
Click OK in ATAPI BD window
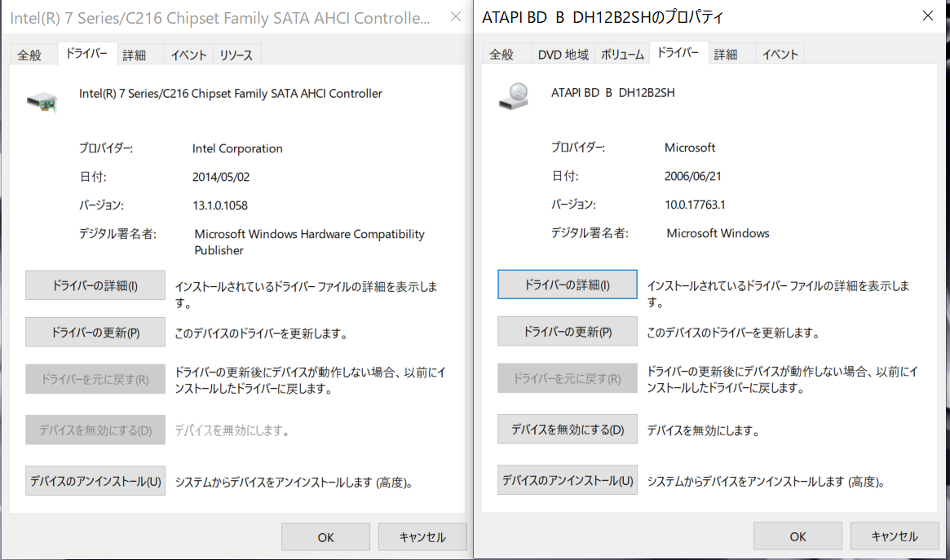tap(798, 536)
